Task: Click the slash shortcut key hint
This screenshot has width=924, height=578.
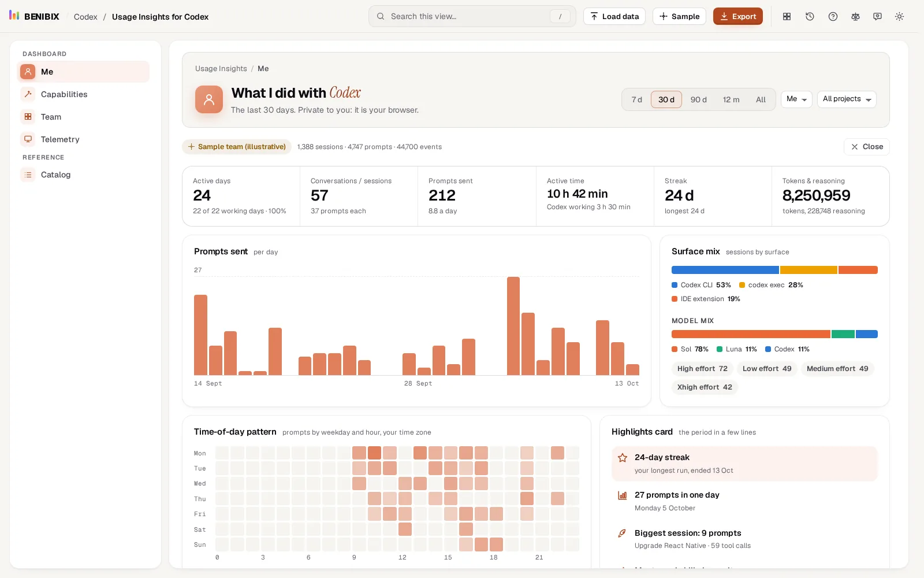Action: [x=560, y=16]
